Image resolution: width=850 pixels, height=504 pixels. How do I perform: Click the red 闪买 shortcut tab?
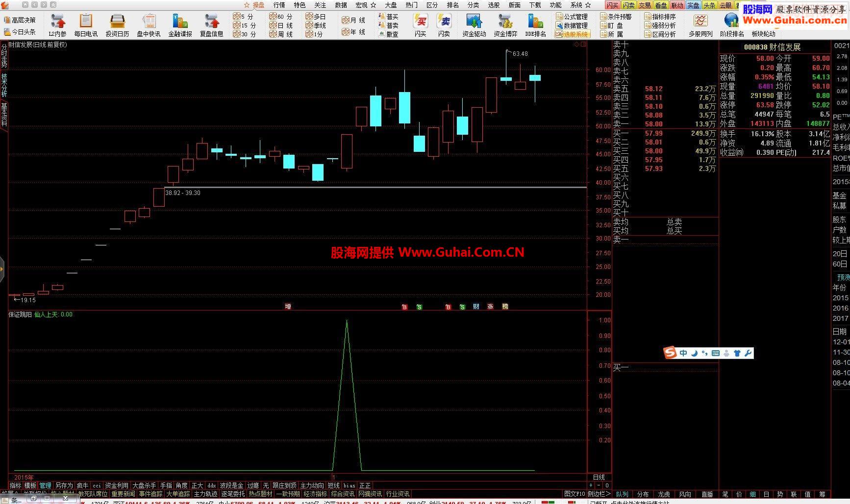[x=612, y=5]
